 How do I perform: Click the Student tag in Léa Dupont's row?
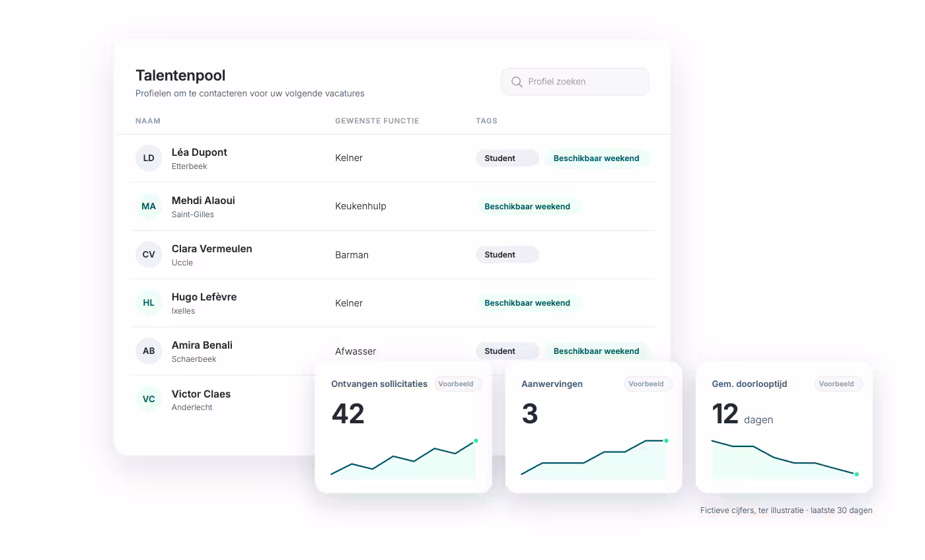(x=507, y=158)
